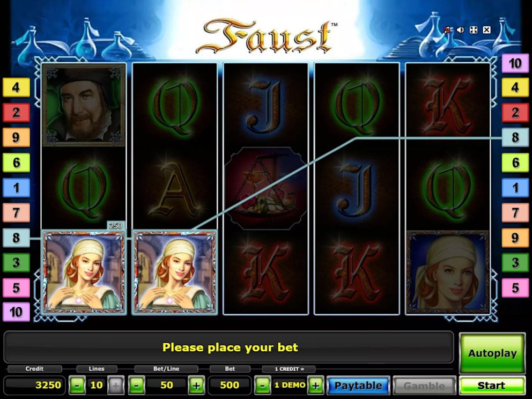
Task: Click the Bet amount field showing 500
Action: pos(230,385)
